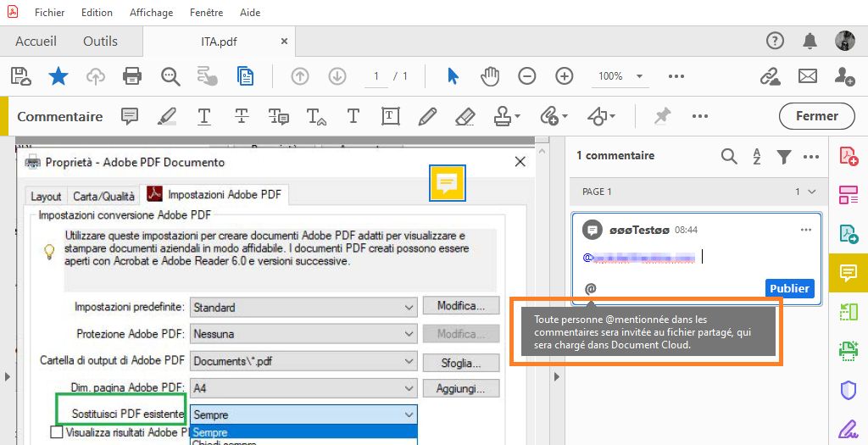
Task: Go to previous page arrow
Action: click(x=300, y=75)
